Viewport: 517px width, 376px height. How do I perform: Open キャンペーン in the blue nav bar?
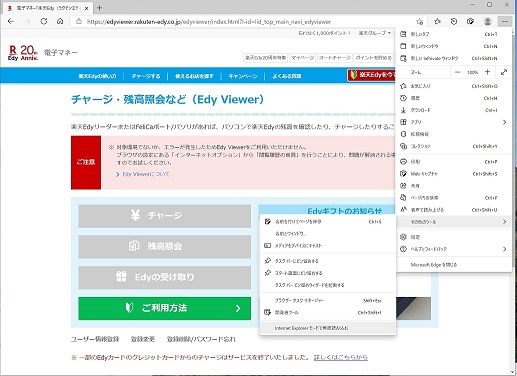[243, 76]
